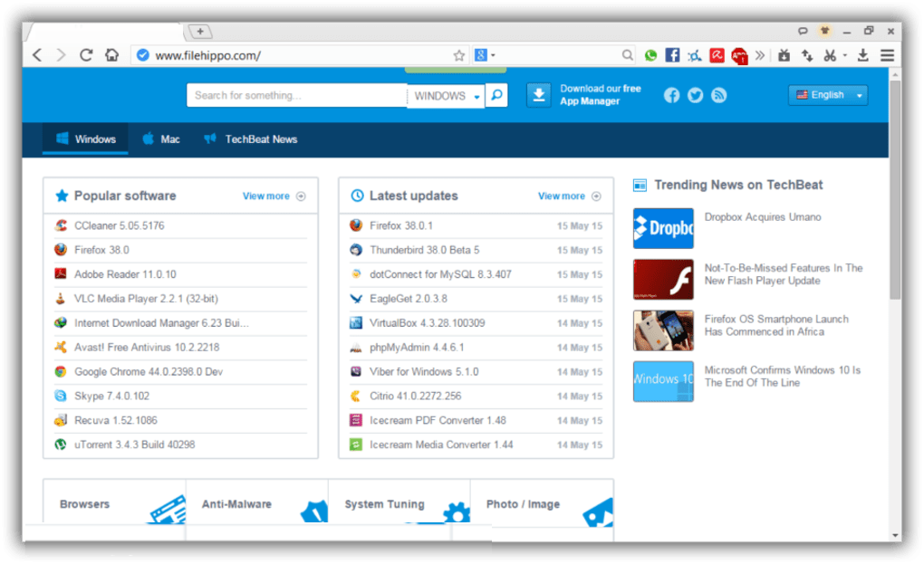This screenshot has width=924, height=564.
Task: Open Adobe Reader 11.0.10 entry
Action: (125, 274)
